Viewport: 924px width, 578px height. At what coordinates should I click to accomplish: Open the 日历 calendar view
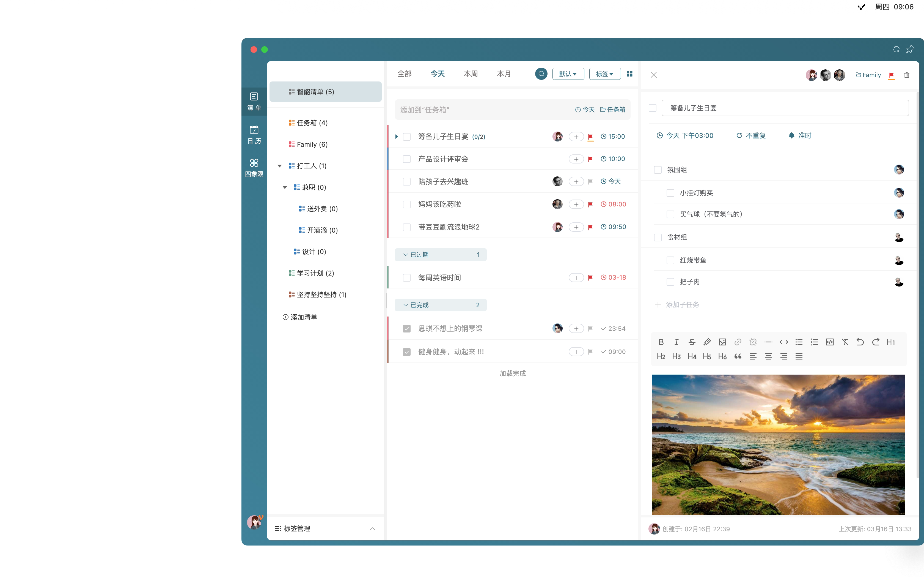click(254, 135)
